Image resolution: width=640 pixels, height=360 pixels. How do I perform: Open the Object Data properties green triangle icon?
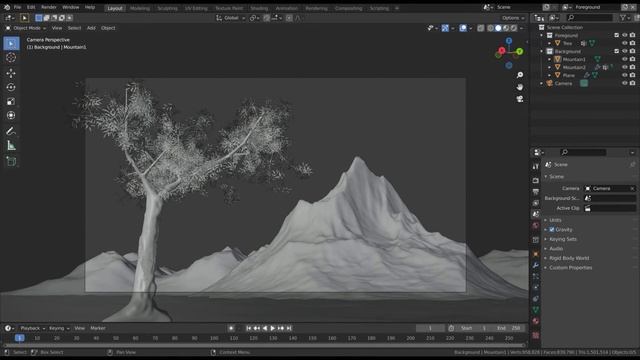click(x=536, y=310)
